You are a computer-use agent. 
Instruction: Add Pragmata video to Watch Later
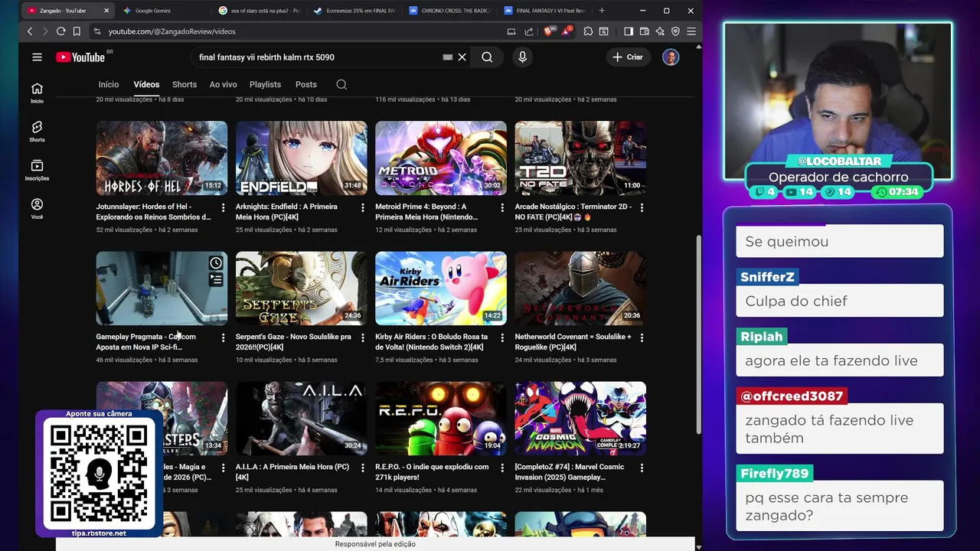pos(216,263)
